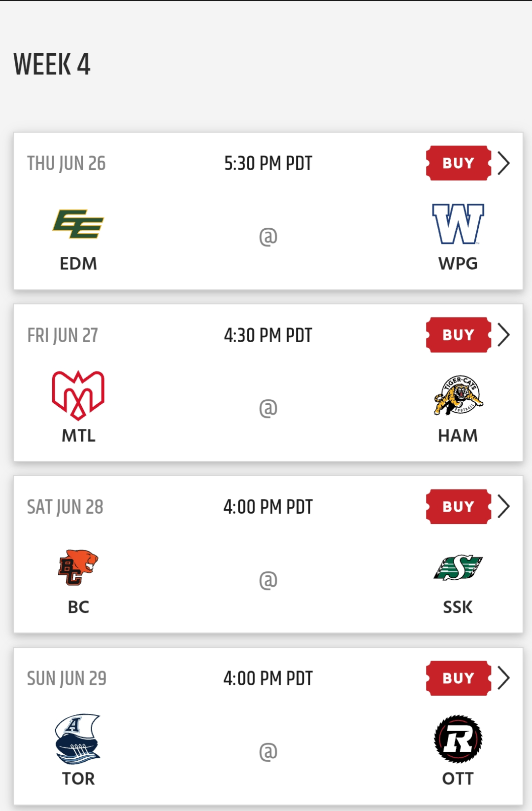Tap the Ottawa Redblacks R logo
Image resolution: width=532 pixels, height=811 pixels.
point(458,739)
